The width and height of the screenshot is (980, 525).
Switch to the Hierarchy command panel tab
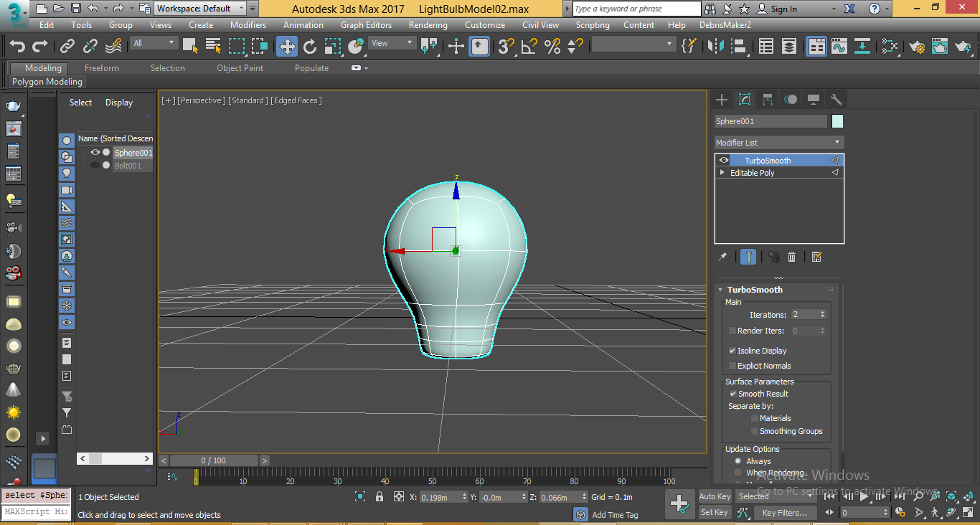pos(768,100)
